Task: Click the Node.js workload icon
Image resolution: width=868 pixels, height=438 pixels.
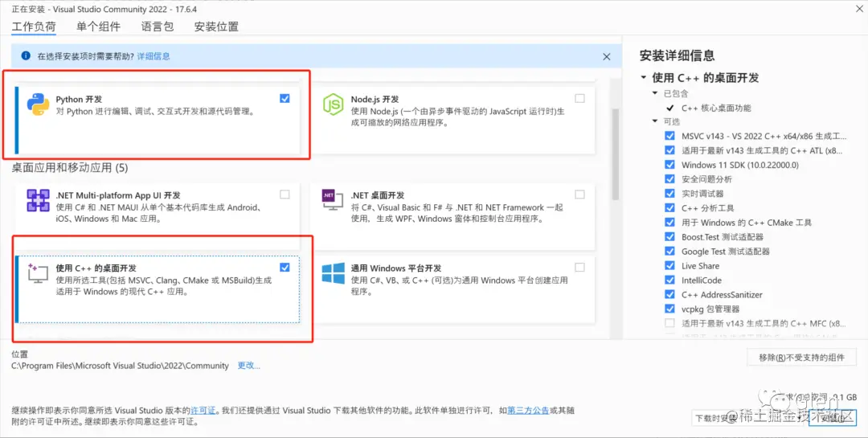Action: click(x=334, y=104)
